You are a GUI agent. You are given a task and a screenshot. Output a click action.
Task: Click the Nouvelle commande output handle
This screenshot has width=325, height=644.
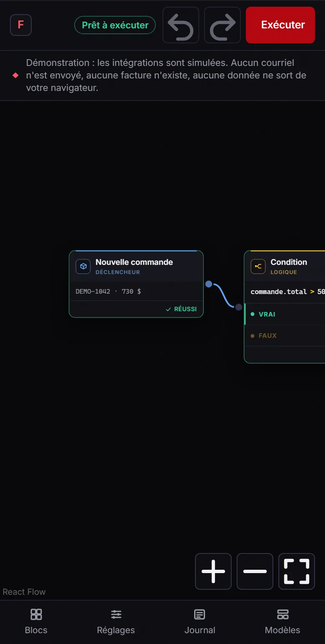click(209, 284)
